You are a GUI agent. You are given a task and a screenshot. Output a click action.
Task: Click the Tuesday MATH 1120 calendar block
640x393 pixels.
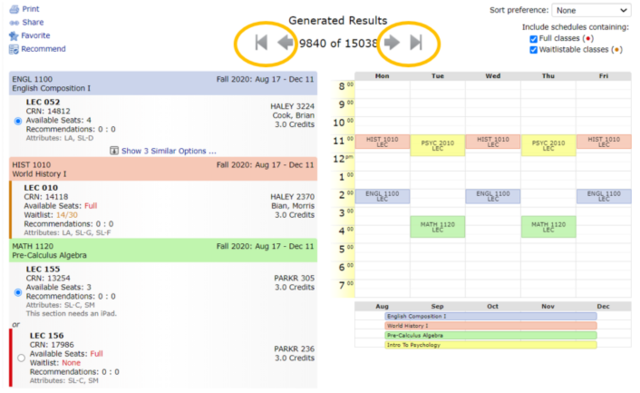click(438, 227)
